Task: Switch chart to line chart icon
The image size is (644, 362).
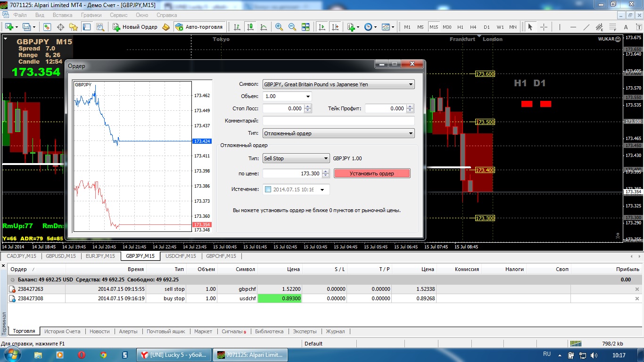Action: [x=264, y=27]
